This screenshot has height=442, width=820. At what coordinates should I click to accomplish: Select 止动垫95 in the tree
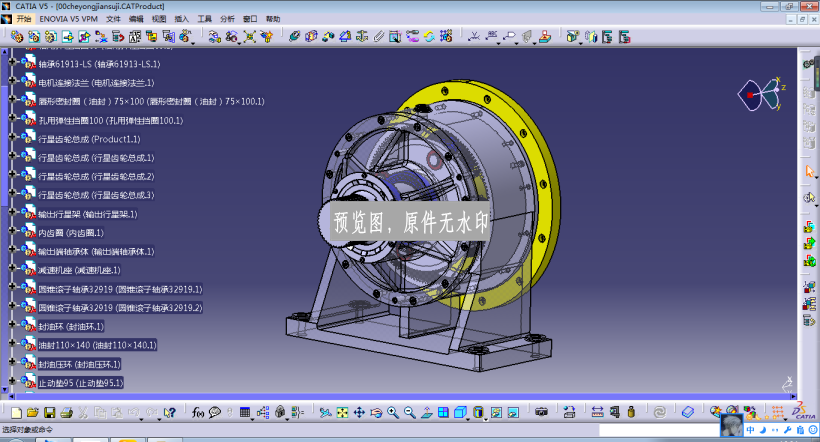[x=81, y=383]
